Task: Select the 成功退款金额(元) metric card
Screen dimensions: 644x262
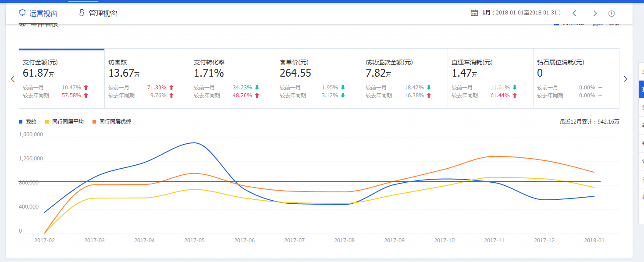Action: (x=405, y=78)
